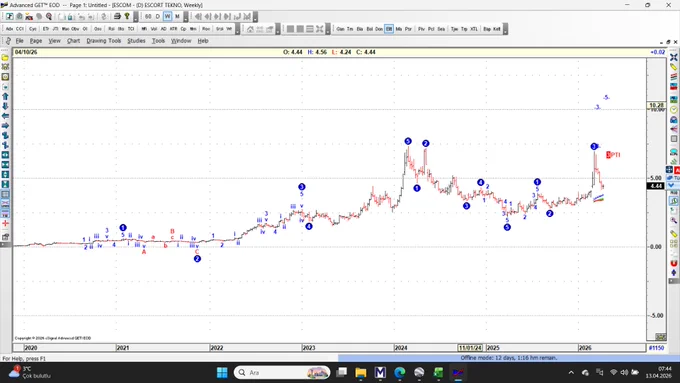
Task: Switch to Daily (D) timeframe
Action: [x=158, y=16]
